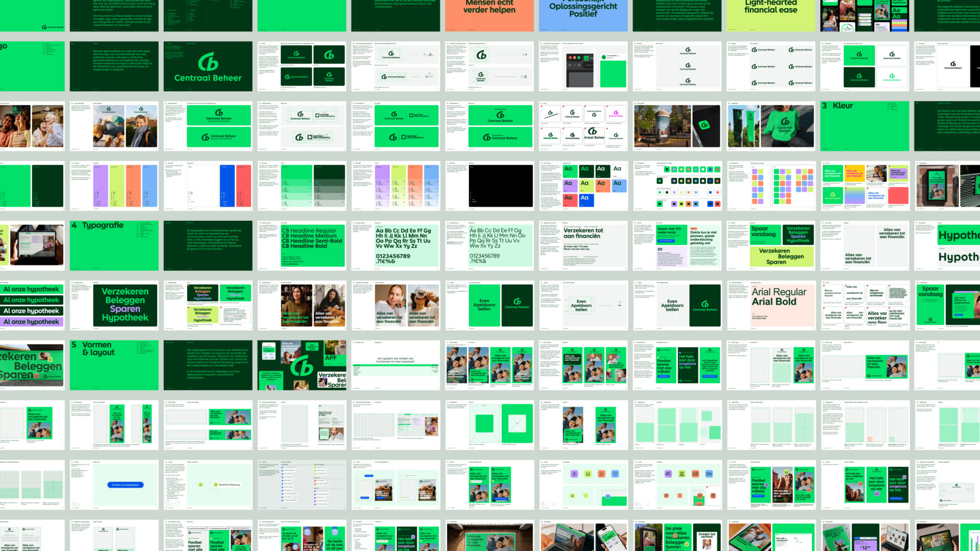This screenshot has height=551, width=980.
Task: Open the "RentePlus Rekening" slide
Action: (208, 485)
